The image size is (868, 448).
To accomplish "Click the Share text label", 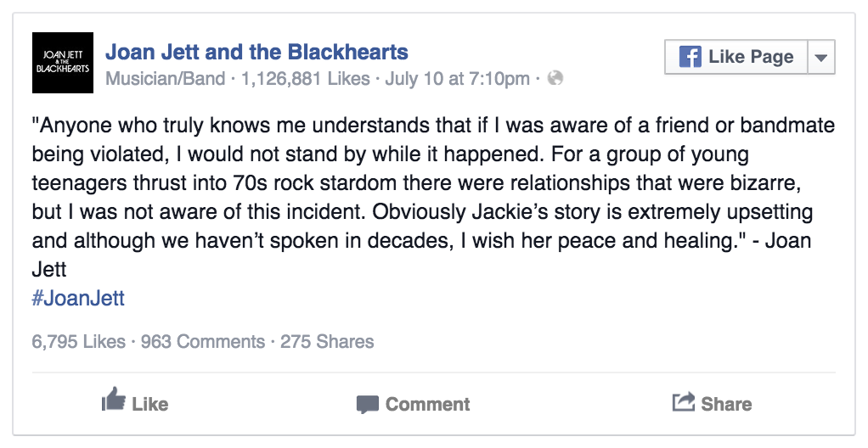I will [x=726, y=404].
